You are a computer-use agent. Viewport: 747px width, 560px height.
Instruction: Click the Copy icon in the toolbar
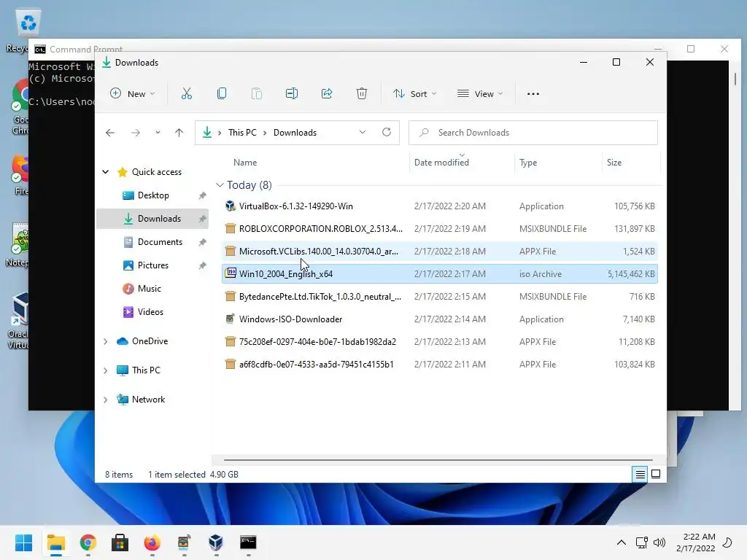click(222, 94)
